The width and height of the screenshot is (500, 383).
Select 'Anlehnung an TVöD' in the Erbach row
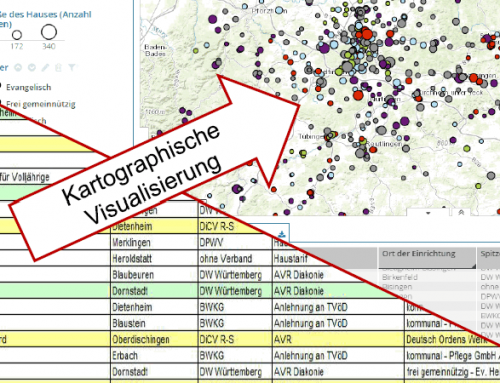[x=338, y=356]
